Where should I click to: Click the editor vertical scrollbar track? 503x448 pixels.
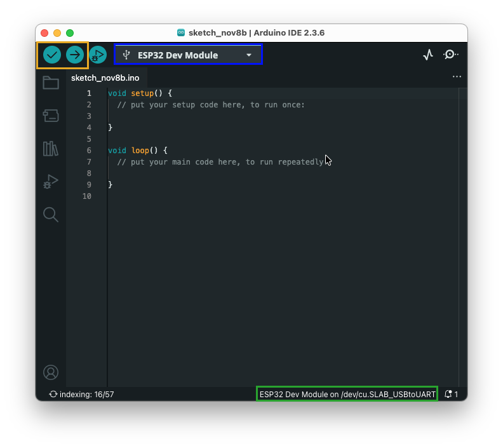tap(463, 238)
